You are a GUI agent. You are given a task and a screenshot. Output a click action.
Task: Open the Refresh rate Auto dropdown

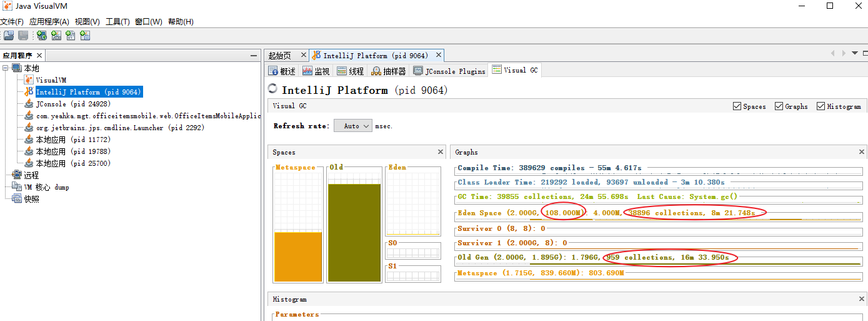click(352, 126)
